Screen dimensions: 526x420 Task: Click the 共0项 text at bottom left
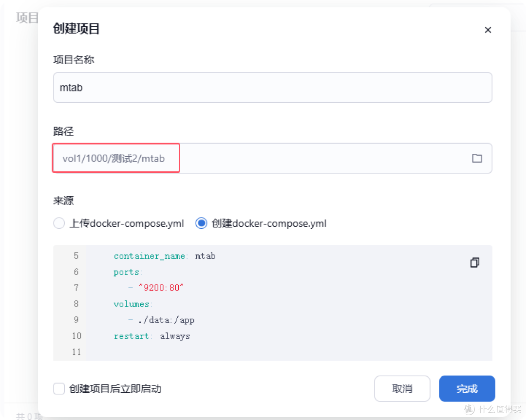(x=28, y=416)
